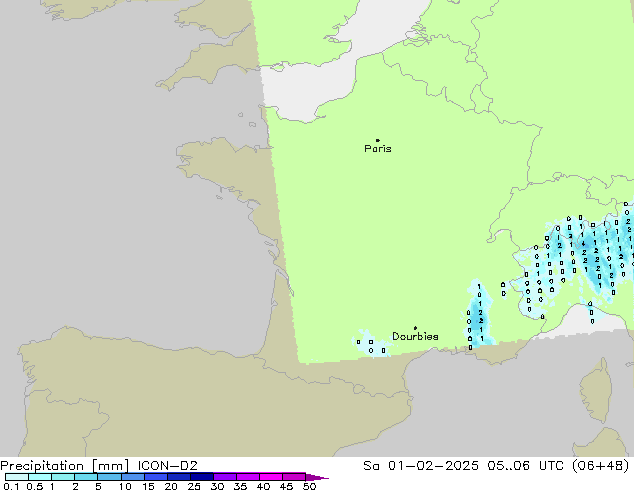The height and width of the screenshot is (490, 634).
Task: Click the Dourbies location dot marker
Action: (415, 328)
